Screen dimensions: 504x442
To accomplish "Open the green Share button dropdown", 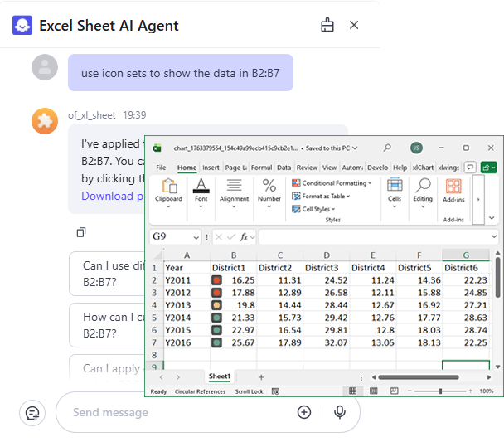I will coord(488,168).
